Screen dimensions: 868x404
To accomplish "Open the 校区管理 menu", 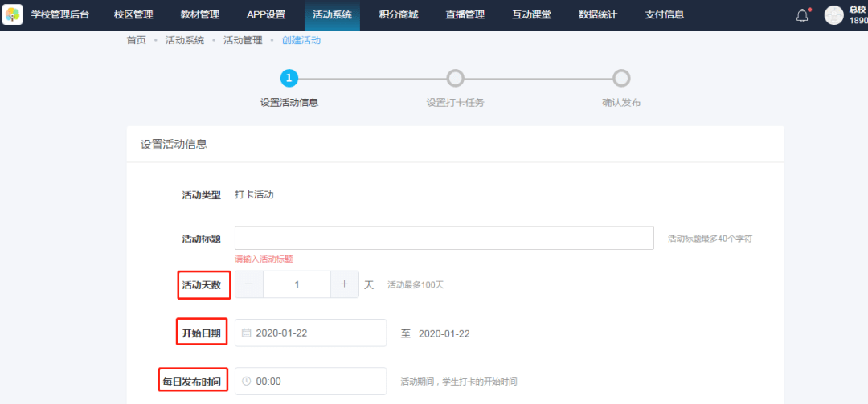I will (133, 15).
